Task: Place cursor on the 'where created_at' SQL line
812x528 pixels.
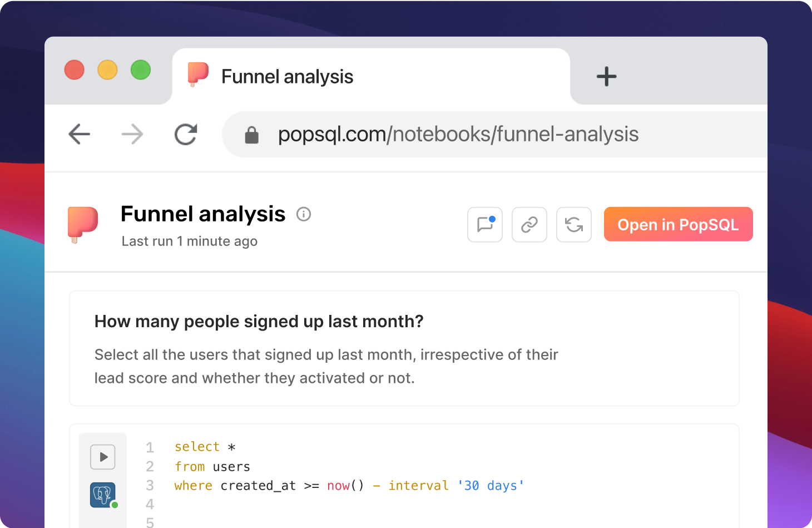Action: pyautogui.click(x=349, y=486)
